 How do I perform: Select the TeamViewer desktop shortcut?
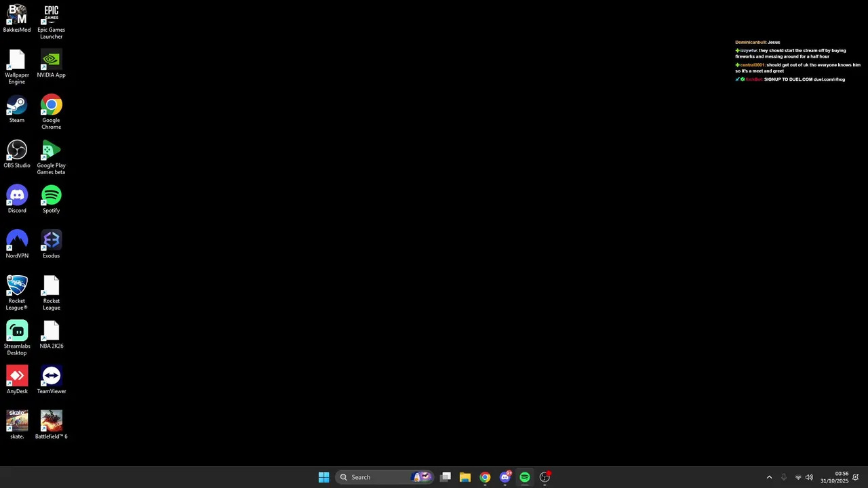coord(51,380)
